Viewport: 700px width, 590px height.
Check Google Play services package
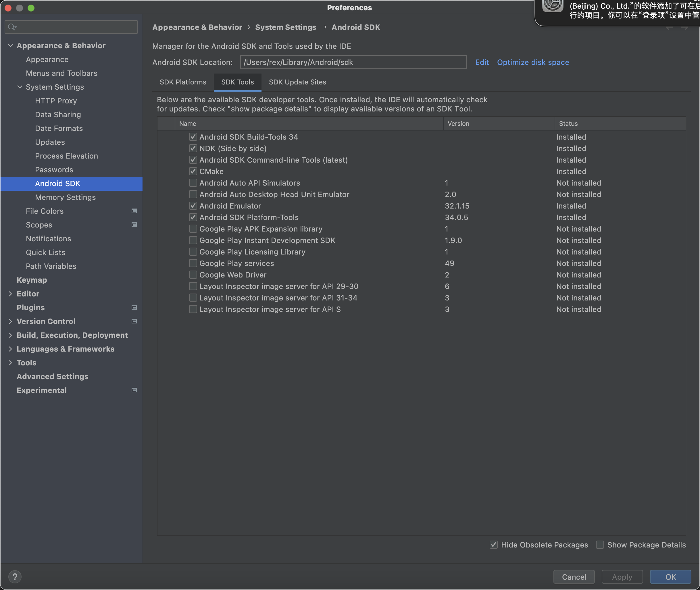(x=193, y=263)
